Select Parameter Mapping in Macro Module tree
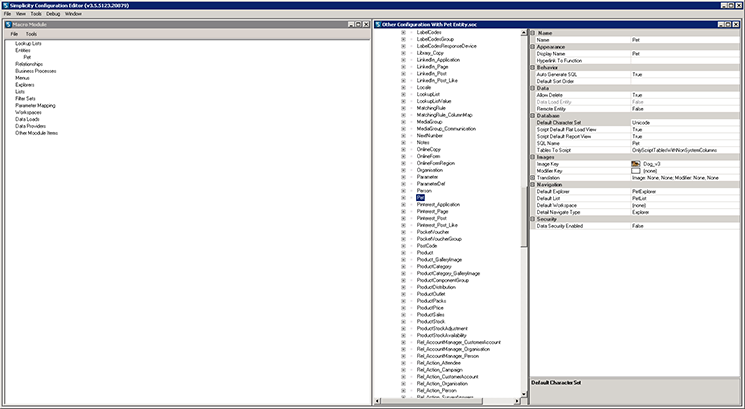745x409 pixels. [35, 105]
